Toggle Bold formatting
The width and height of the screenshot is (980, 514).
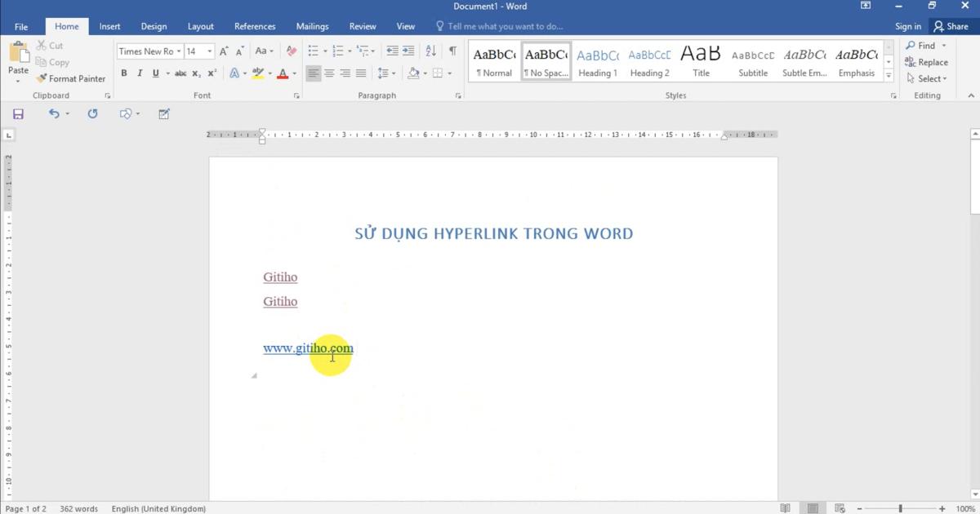coord(124,73)
